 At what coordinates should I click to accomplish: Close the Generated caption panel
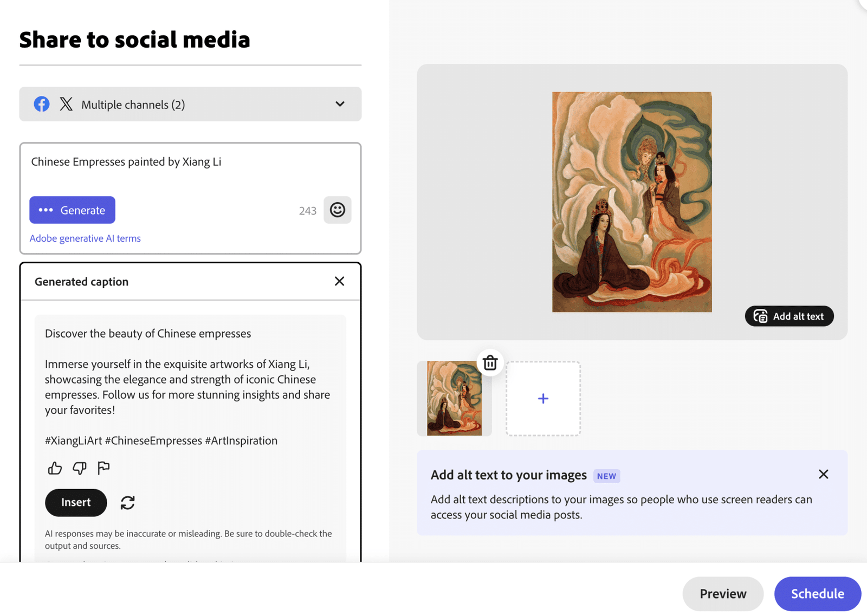(339, 281)
